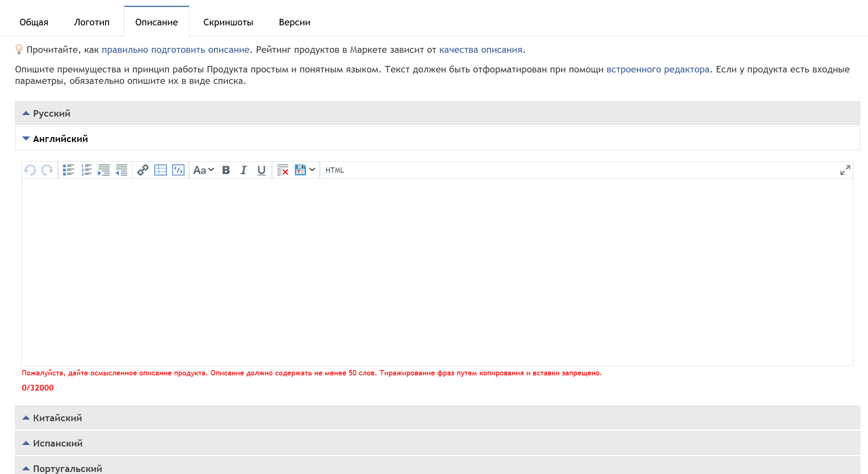Click the insert code block icon
The width and height of the screenshot is (868, 474).
coord(178,170)
